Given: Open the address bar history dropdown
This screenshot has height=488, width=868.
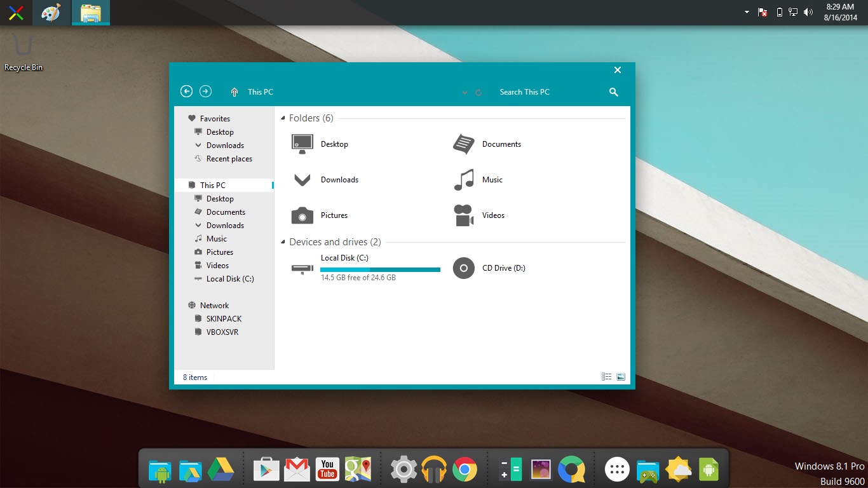Looking at the screenshot, I should 465,93.
